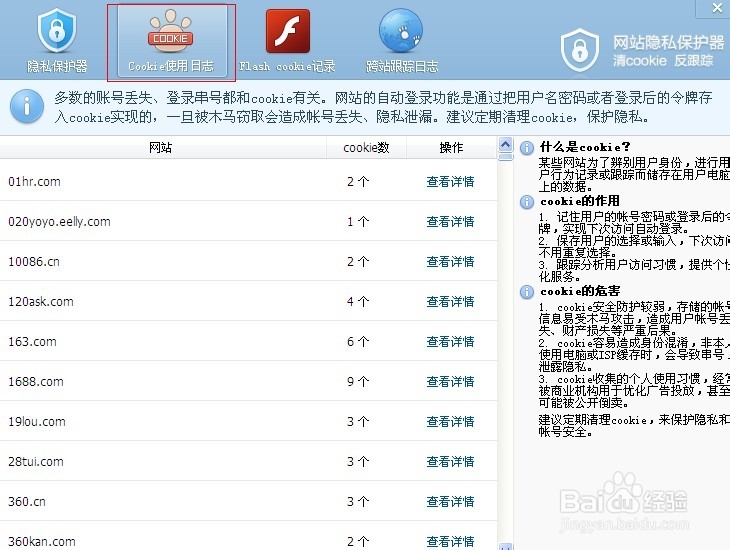Click the cookie的作用 heading
This screenshot has height=550, width=730.
(580, 201)
